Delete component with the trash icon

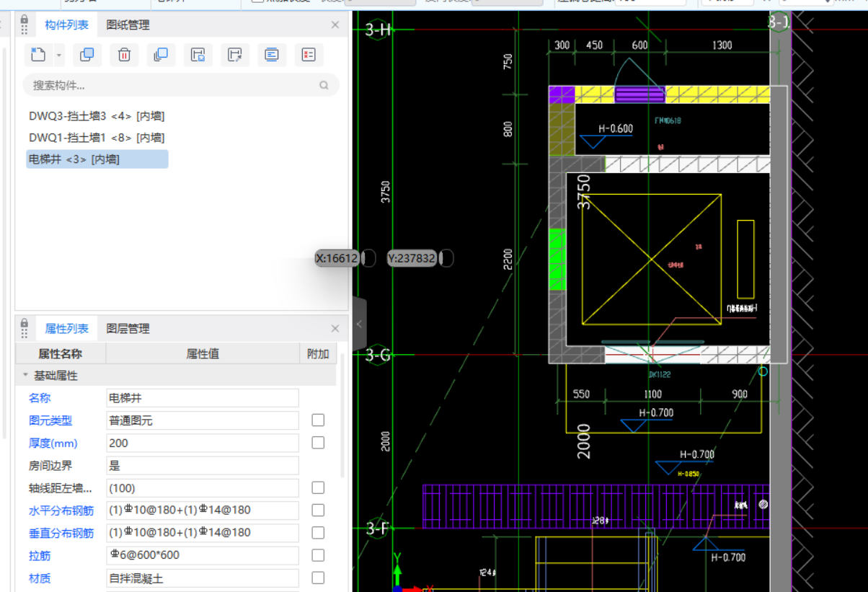pyautogui.click(x=124, y=55)
